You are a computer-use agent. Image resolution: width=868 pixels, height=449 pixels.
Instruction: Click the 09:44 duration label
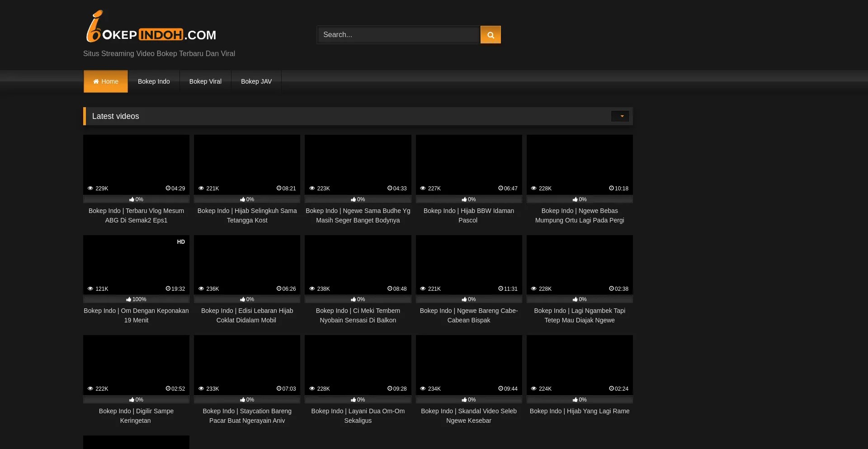point(511,389)
